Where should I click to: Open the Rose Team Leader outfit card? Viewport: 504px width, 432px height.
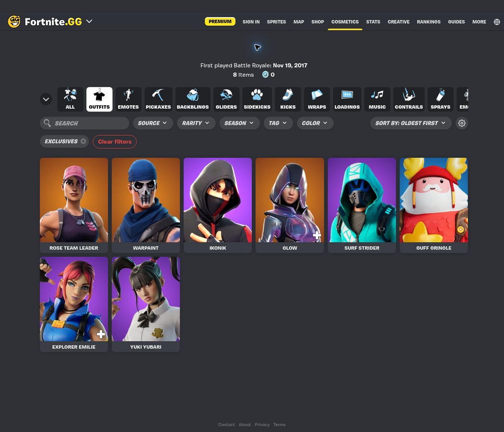tap(74, 205)
